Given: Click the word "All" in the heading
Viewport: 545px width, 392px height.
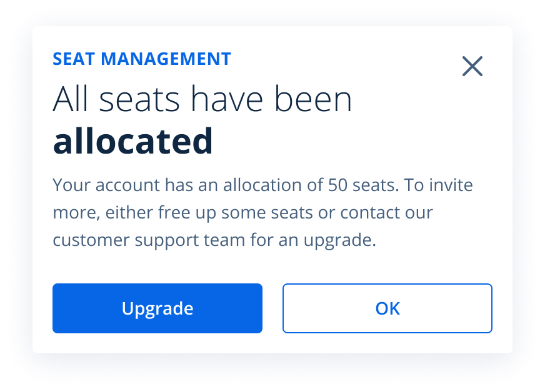Looking at the screenshot, I should pyautogui.click(x=71, y=100).
